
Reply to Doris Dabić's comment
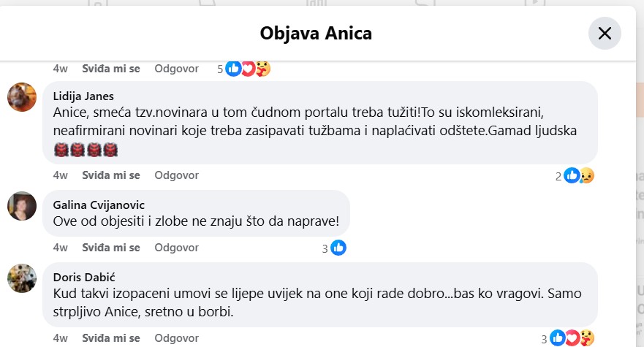(176, 338)
